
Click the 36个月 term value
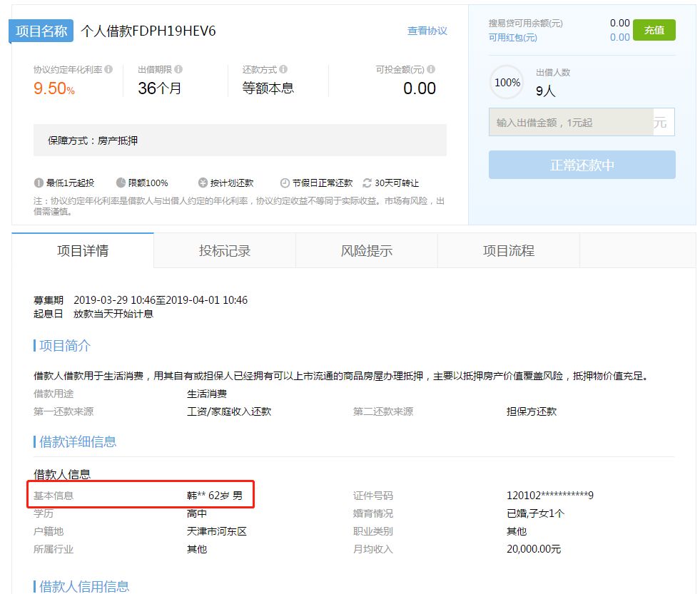[x=159, y=88]
